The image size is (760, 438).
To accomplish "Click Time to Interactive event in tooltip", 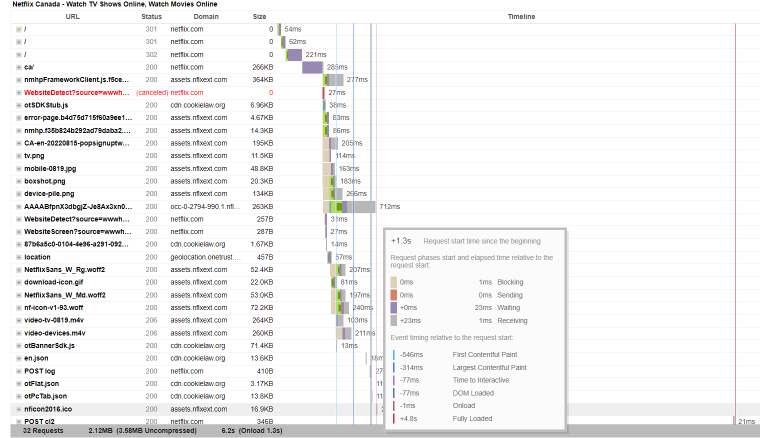I will 481,380.
